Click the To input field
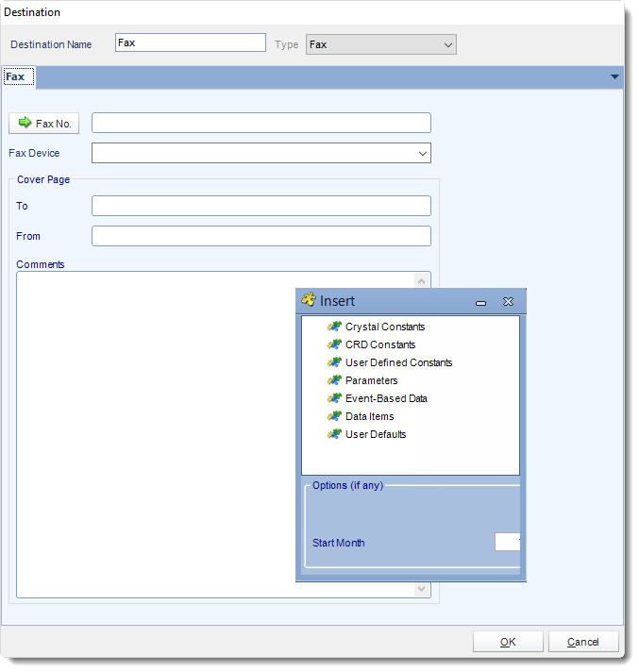 tap(261, 206)
